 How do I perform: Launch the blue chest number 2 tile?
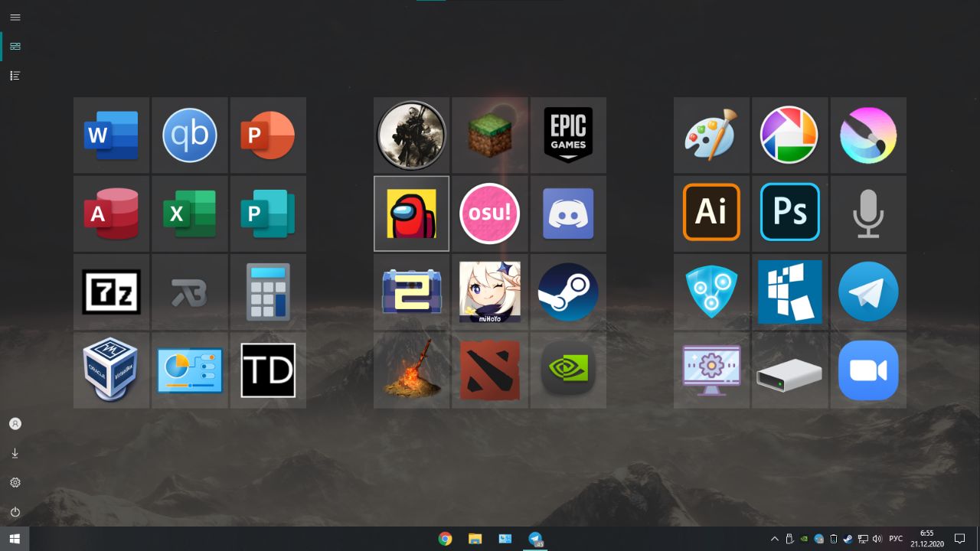(x=411, y=292)
